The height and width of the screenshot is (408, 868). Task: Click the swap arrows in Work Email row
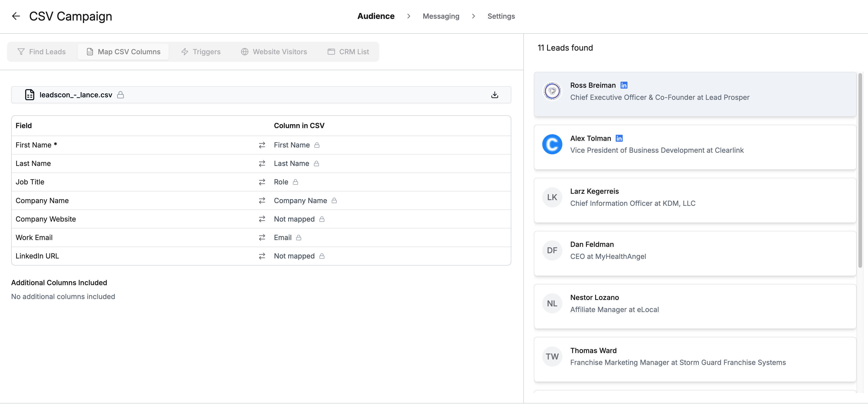tap(262, 238)
